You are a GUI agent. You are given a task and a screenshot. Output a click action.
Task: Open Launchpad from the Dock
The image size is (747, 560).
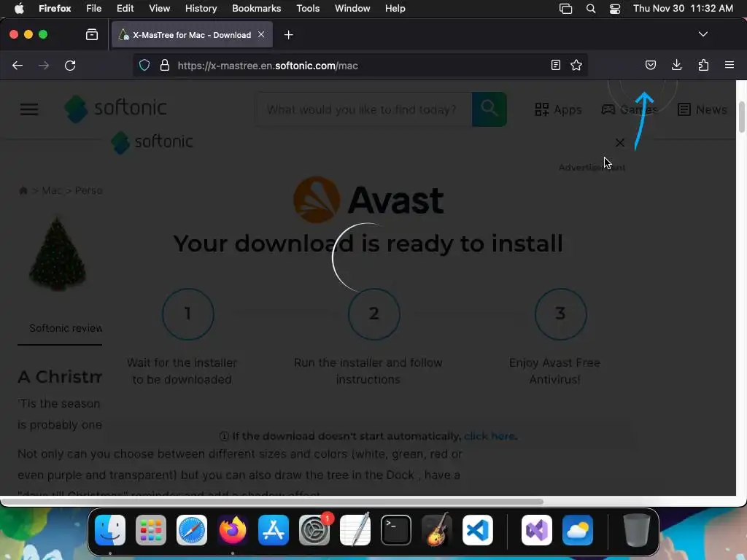151,529
